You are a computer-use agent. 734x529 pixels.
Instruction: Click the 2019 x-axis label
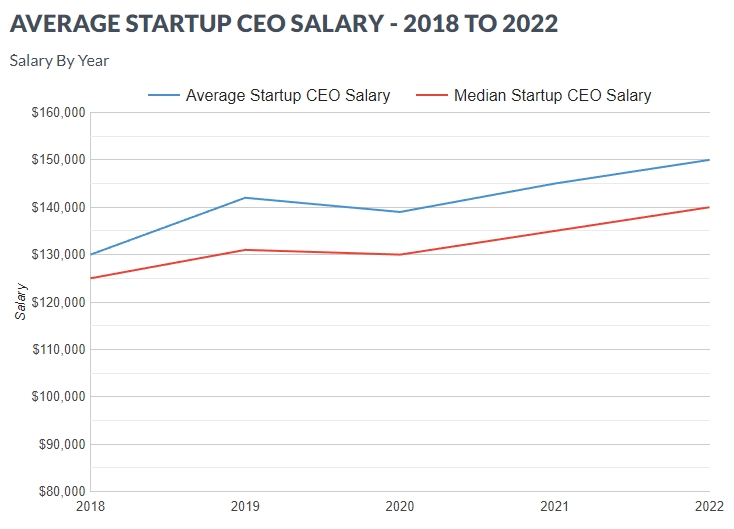(245, 506)
